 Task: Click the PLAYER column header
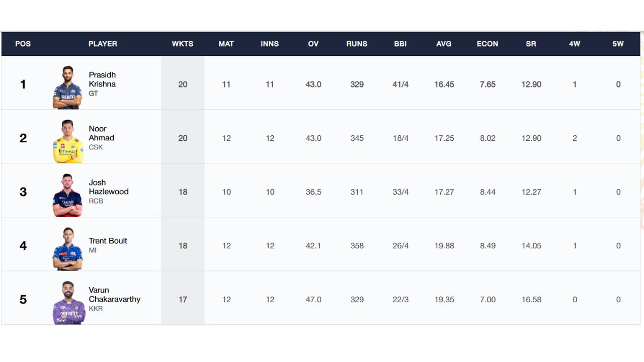103,44
